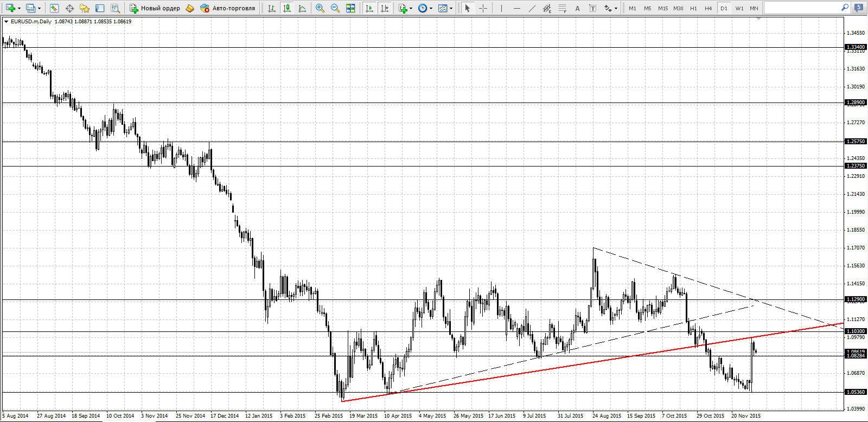Select the Fibonacci retracement tool

[x=563, y=8]
